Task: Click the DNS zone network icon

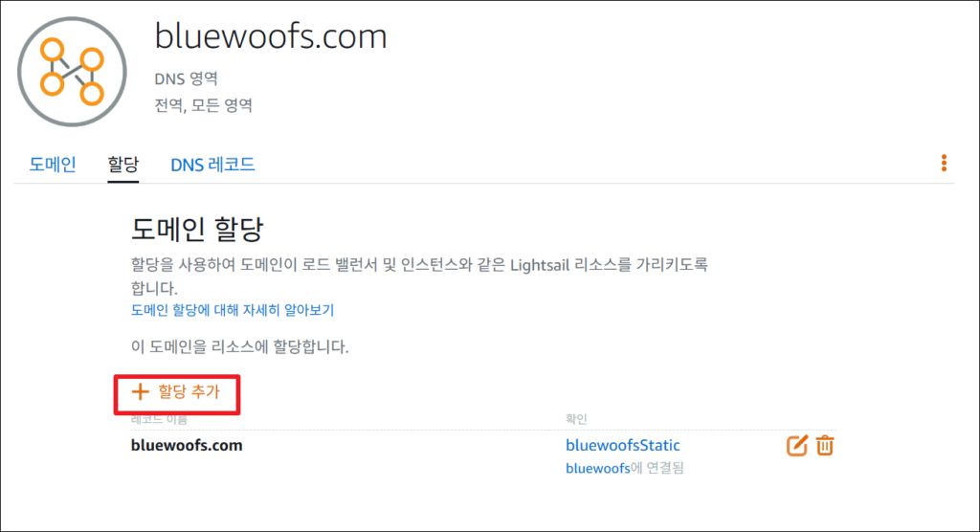Action: tap(72, 72)
